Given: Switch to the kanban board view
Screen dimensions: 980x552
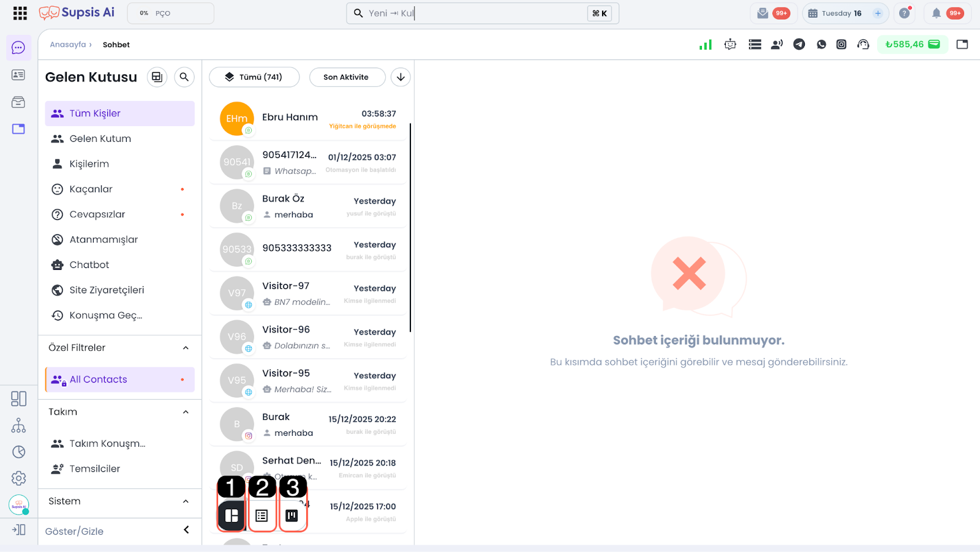Looking at the screenshot, I should [292, 516].
